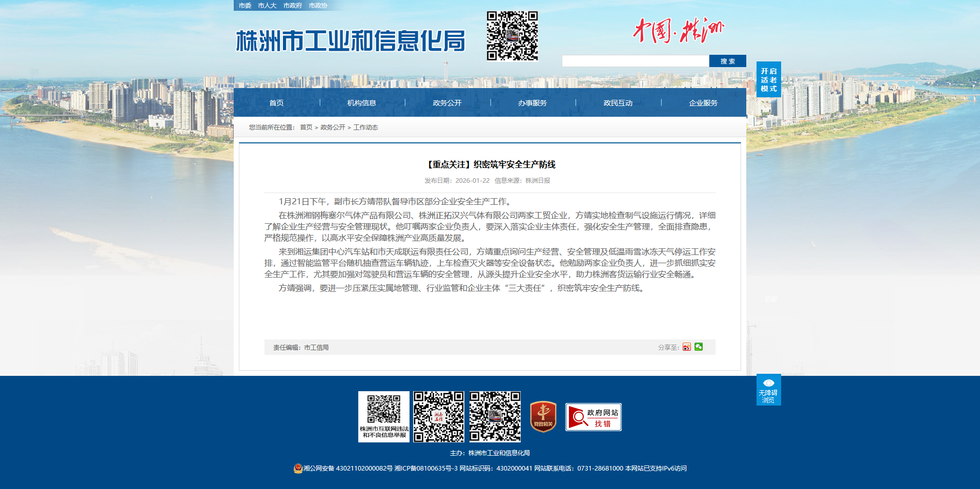The image size is (980, 489).
Task: Select the 政务公开 navigation menu
Action: (447, 103)
